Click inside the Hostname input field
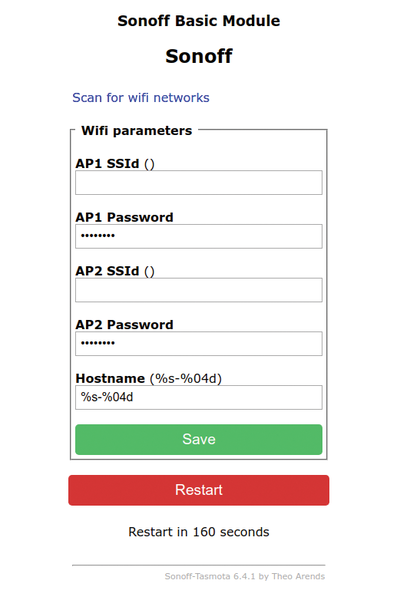Viewport: 410px width, 600px height. (199, 398)
